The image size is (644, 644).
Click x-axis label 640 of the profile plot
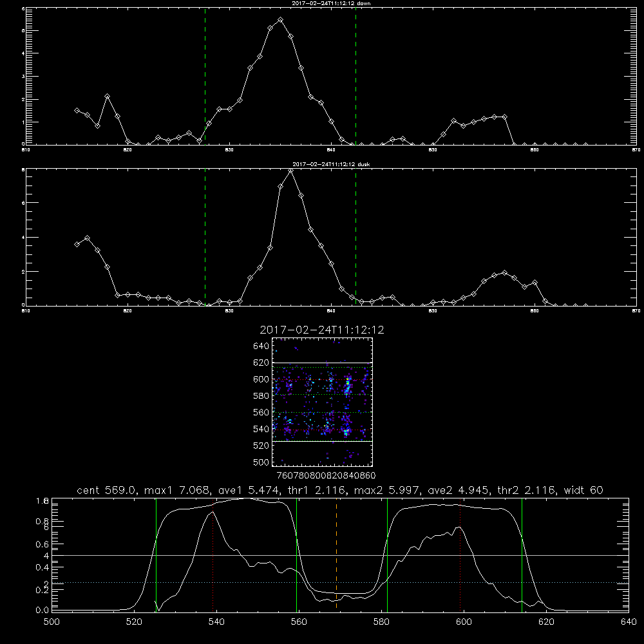click(x=629, y=622)
